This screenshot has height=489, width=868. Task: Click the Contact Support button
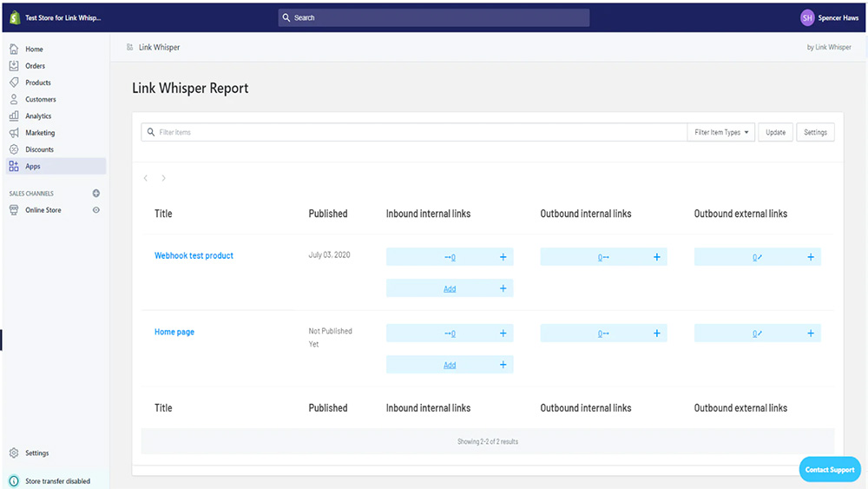pos(830,470)
